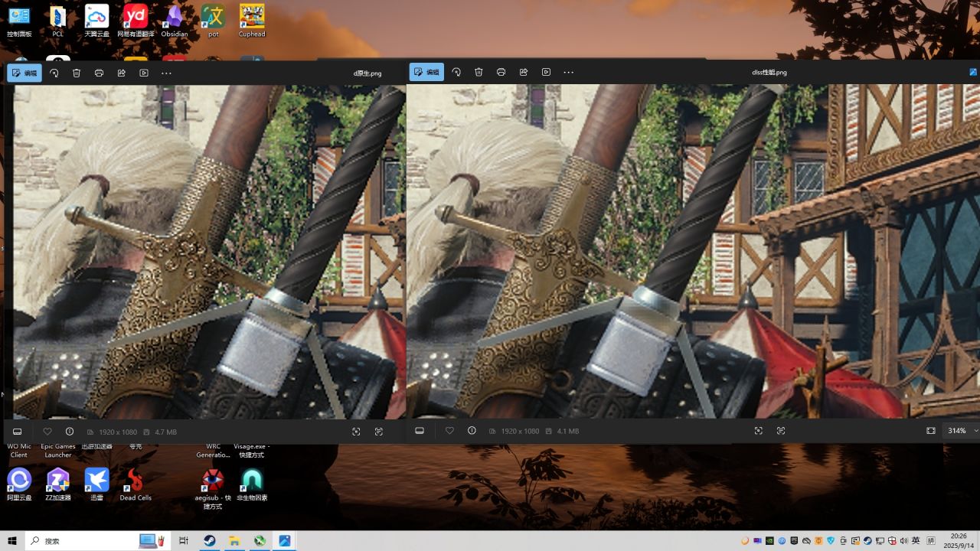
Task: Delete image via trash icon in dlss性能.png window
Action: coord(479,72)
